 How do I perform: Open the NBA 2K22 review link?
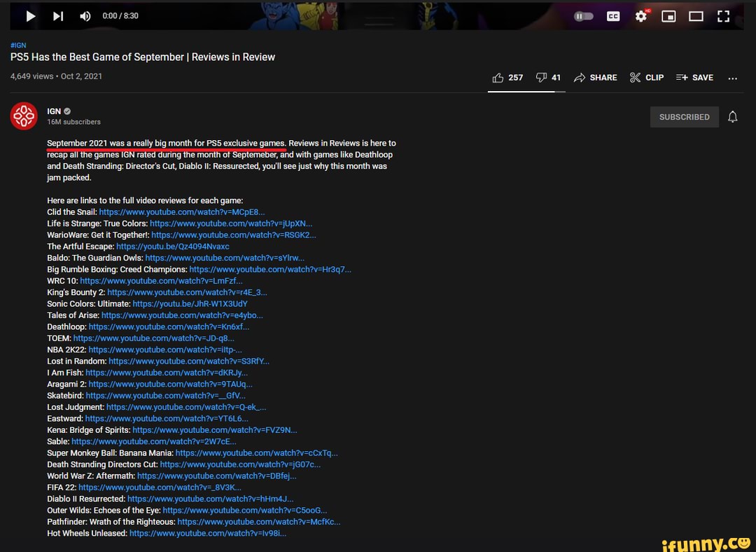[165, 350]
